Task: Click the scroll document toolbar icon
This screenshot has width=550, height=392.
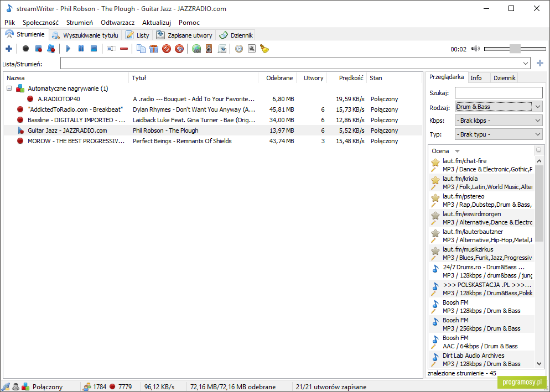Action: point(222,49)
